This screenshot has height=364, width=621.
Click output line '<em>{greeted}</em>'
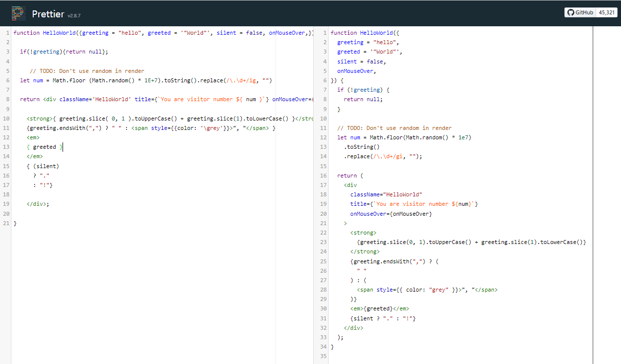point(380,308)
